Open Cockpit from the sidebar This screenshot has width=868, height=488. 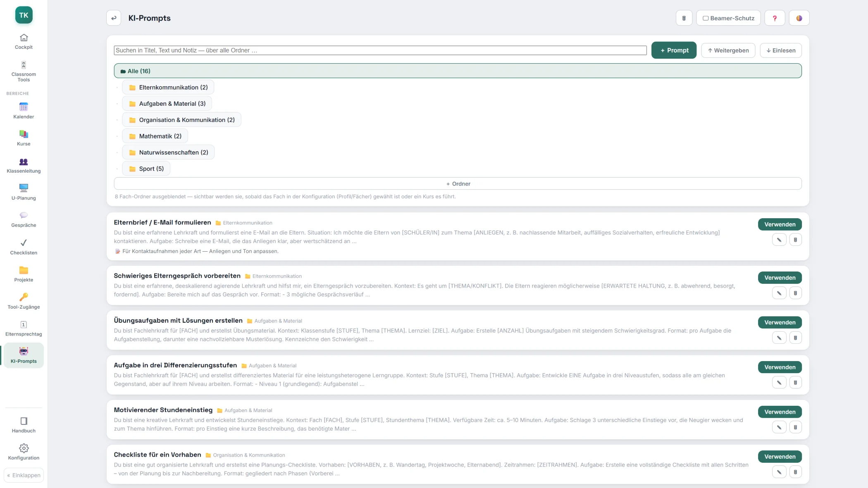click(x=24, y=42)
